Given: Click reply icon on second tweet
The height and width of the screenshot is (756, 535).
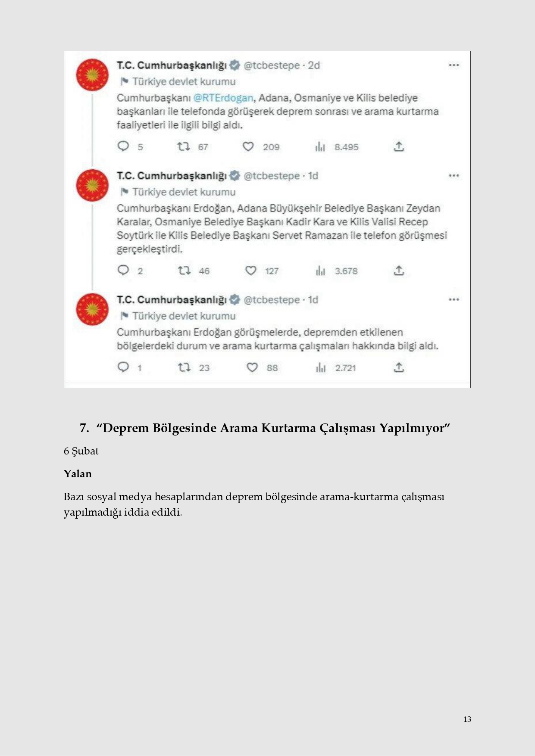Looking at the screenshot, I should coord(123,271).
